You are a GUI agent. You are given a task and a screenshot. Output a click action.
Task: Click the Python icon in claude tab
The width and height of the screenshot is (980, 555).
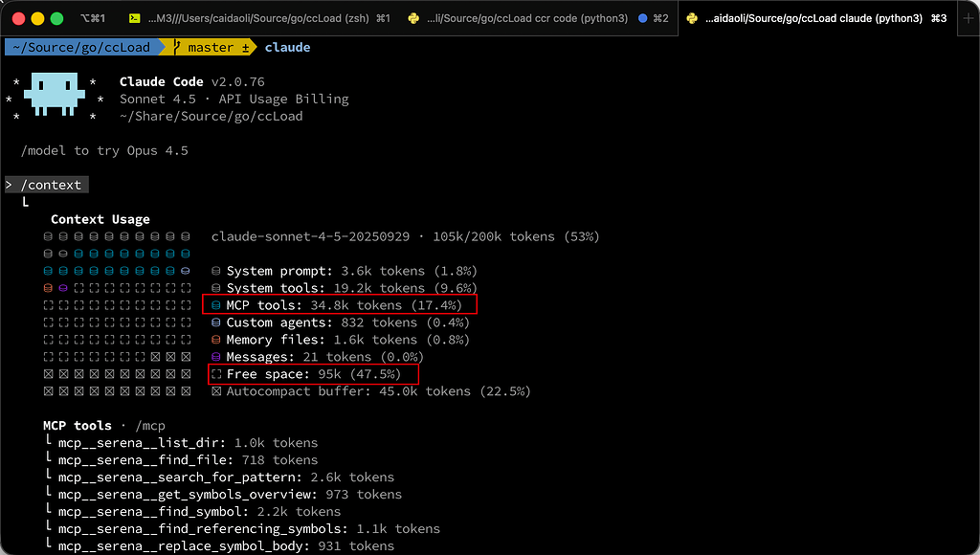click(x=692, y=18)
